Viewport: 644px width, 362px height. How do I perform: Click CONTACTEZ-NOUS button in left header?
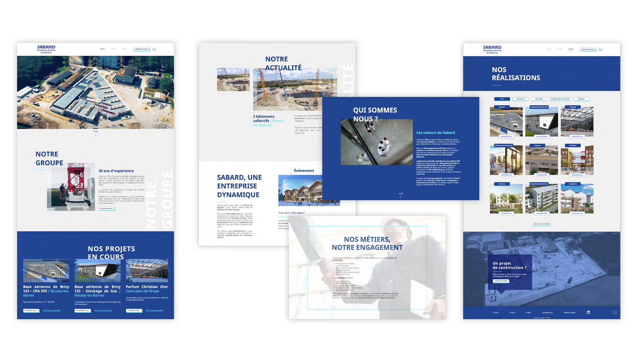click(x=142, y=49)
